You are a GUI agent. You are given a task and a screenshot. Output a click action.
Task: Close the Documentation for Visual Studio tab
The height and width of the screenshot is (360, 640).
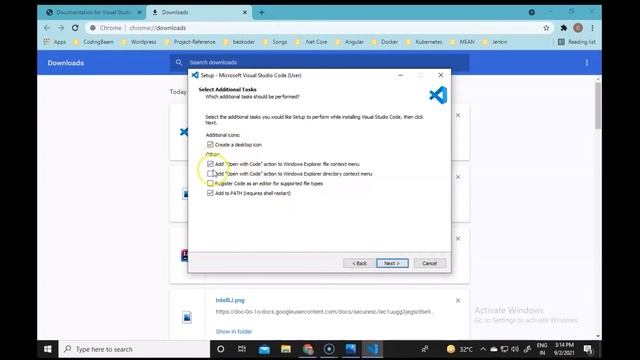tap(140, 12)
